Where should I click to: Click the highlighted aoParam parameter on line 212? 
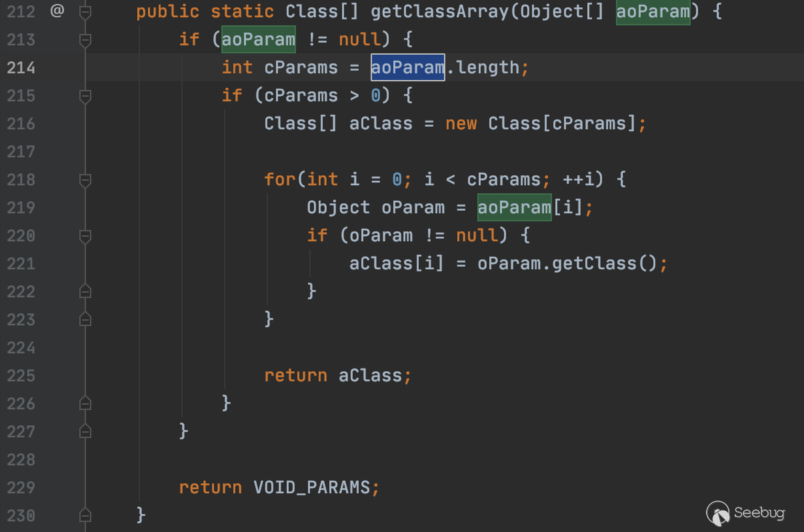click(x=653, y=12)
